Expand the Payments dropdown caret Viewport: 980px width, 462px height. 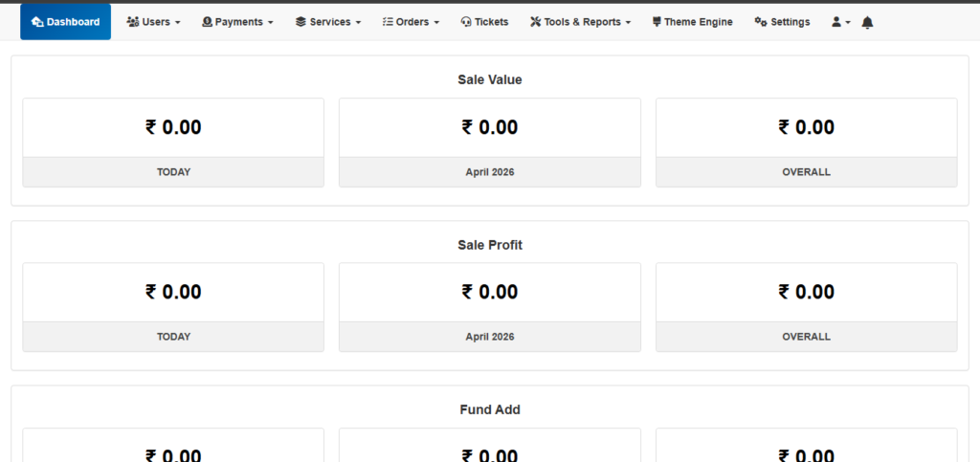tap(270, 23)
